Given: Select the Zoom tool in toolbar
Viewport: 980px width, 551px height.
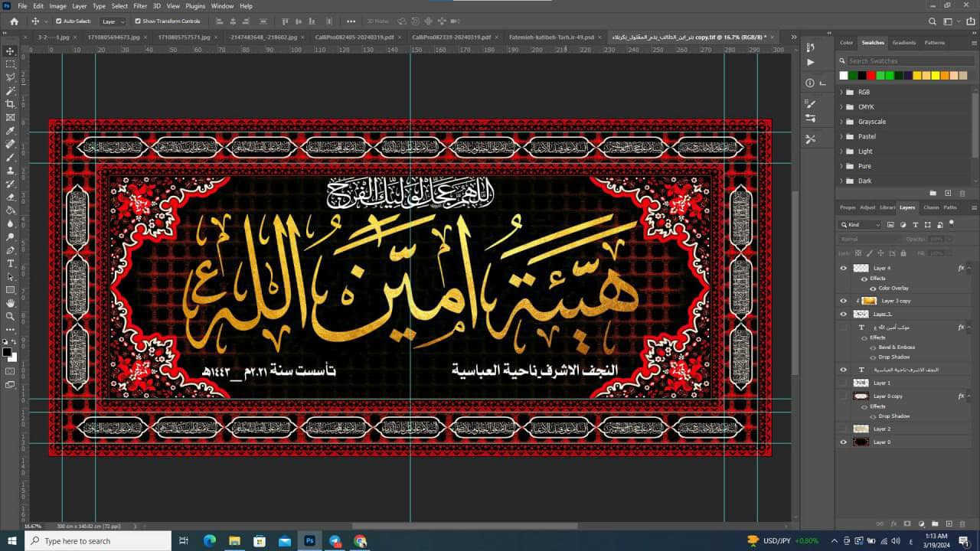Looking at the screenshot, I should tap(10, 316).
